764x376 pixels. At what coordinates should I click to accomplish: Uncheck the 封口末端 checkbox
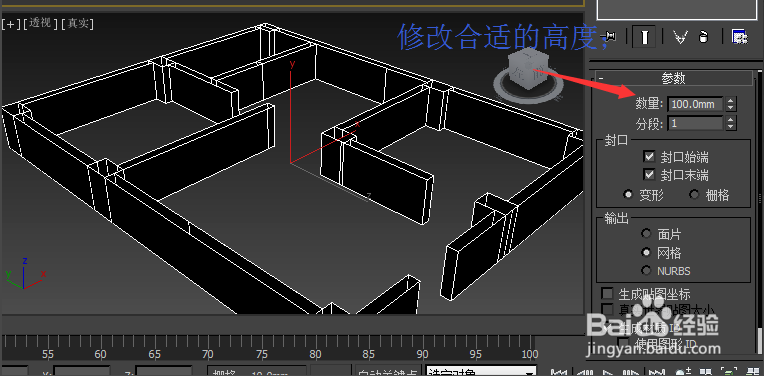click(649, 174)
